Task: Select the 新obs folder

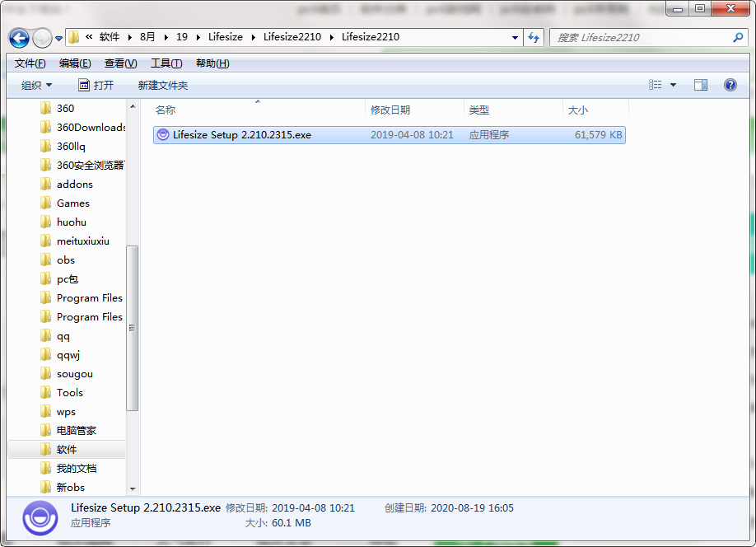Action: (x=70, y=488)
